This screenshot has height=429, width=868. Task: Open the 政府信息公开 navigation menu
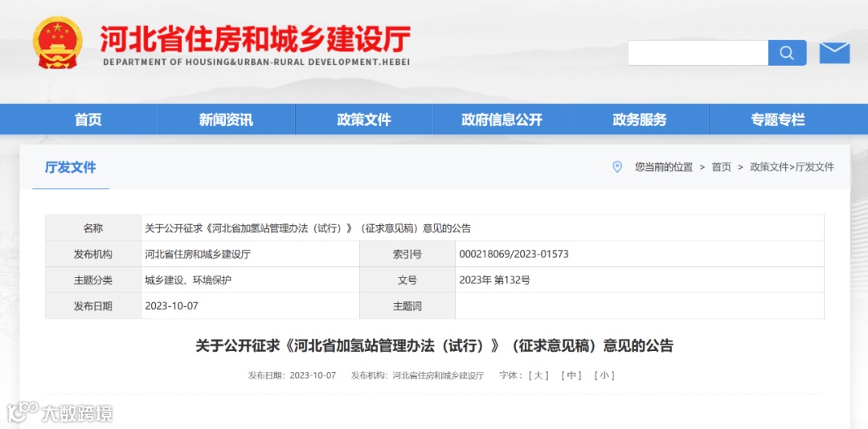(502, 119)
